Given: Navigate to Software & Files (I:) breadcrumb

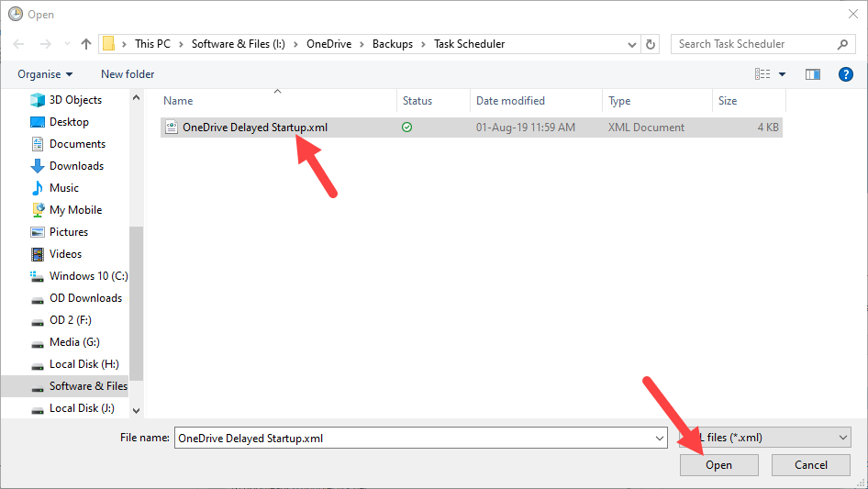Looking at the screenshot, I should [x=238, y=44].
